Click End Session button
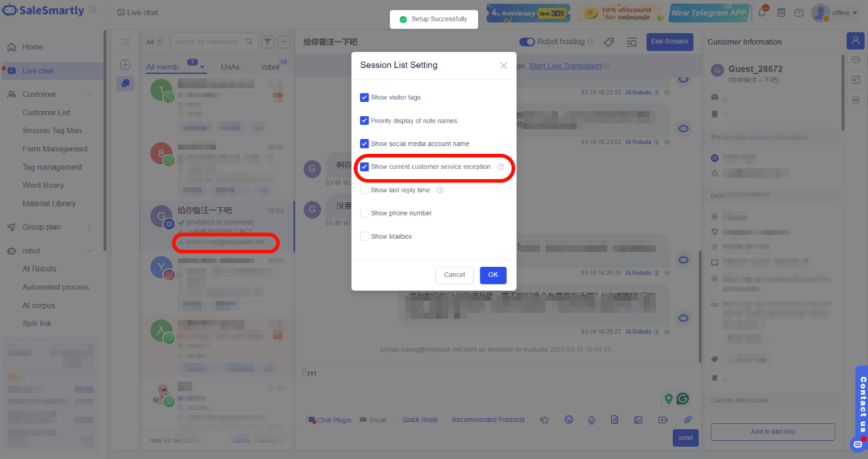Screen dimensions: 868x459 669,42
